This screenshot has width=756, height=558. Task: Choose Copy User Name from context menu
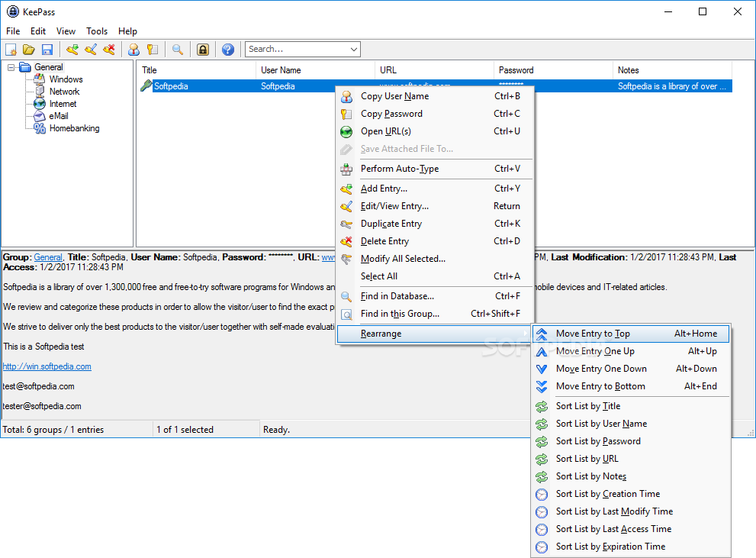434,96
